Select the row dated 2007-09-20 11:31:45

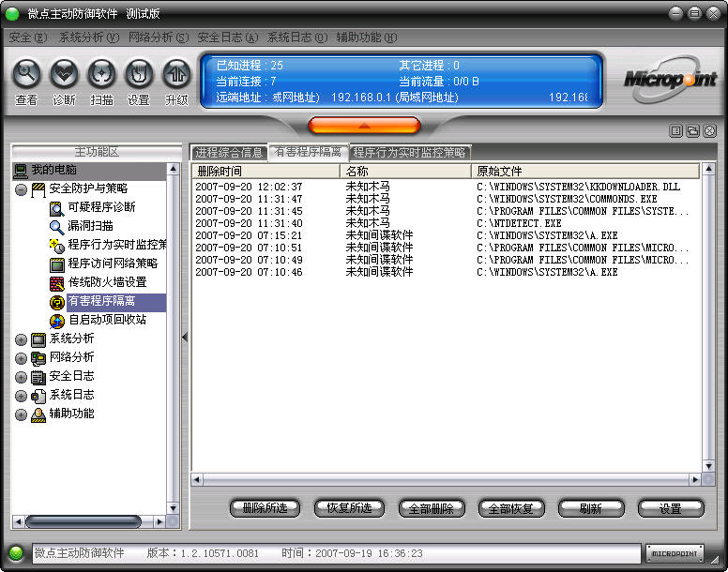coord(446,211)
